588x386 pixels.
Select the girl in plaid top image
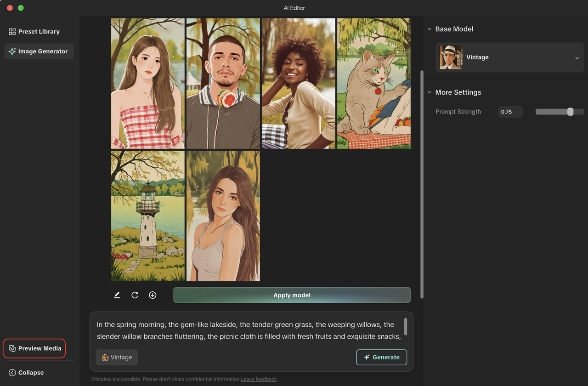point(147,84)
